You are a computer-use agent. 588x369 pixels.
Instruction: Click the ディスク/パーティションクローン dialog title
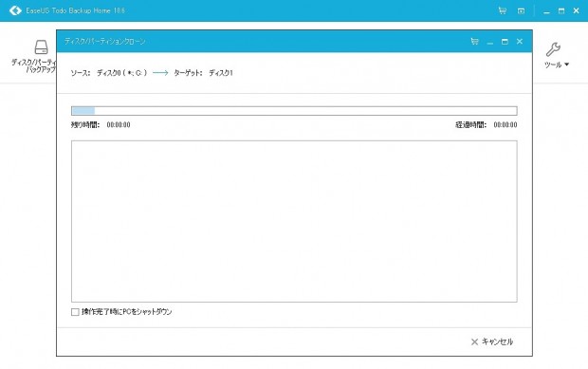coord(104,41)
